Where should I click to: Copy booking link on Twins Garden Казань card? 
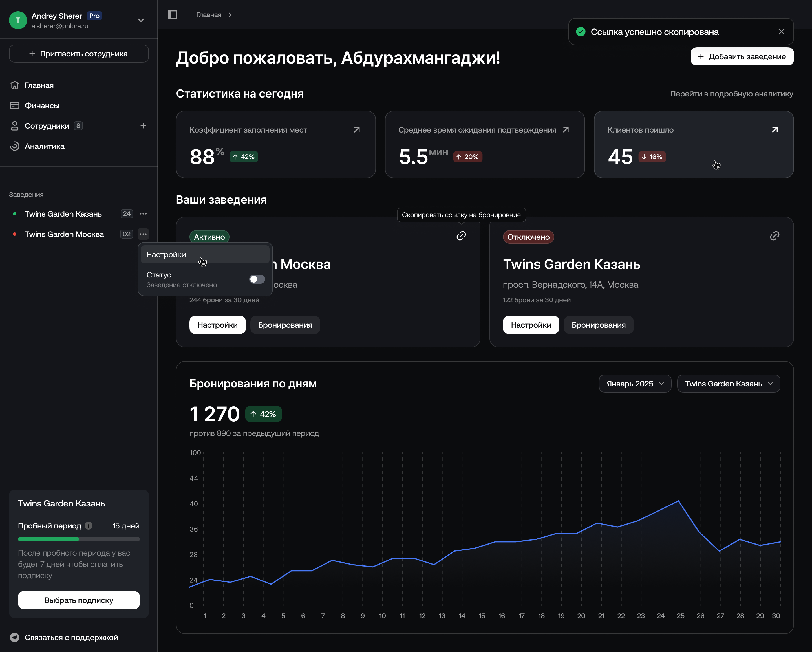click(x=774, y=236)
